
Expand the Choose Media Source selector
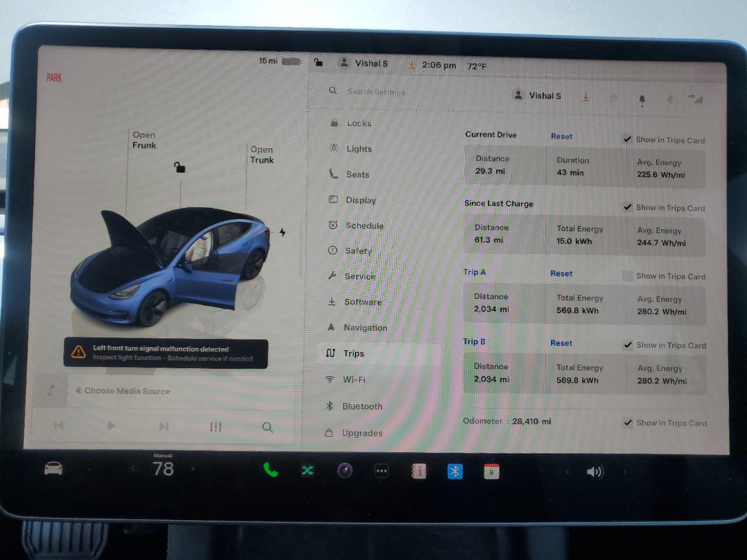click(126, 391)
